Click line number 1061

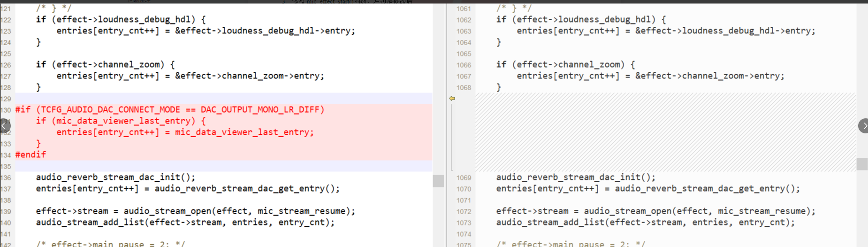point(464,9)
